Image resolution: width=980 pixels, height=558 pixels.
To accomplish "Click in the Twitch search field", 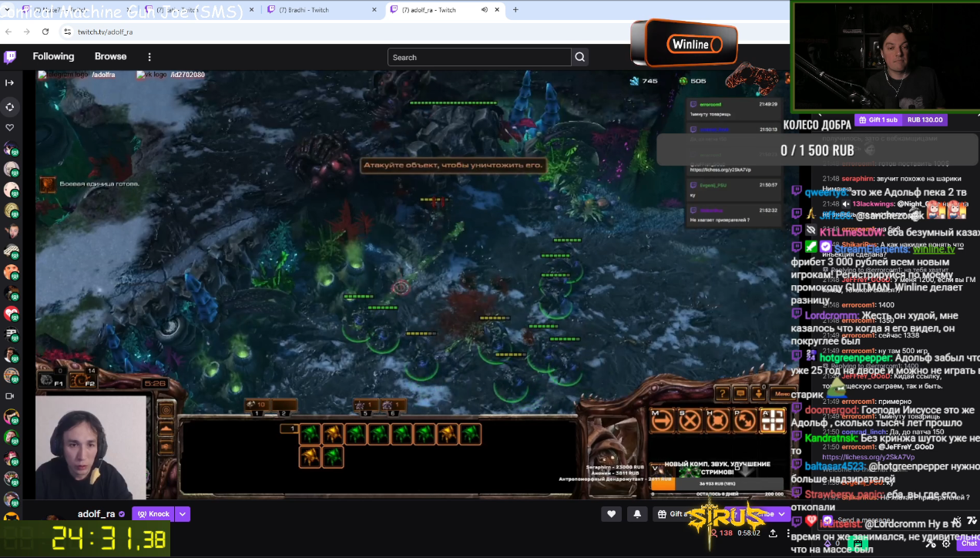I will [479, 57].
